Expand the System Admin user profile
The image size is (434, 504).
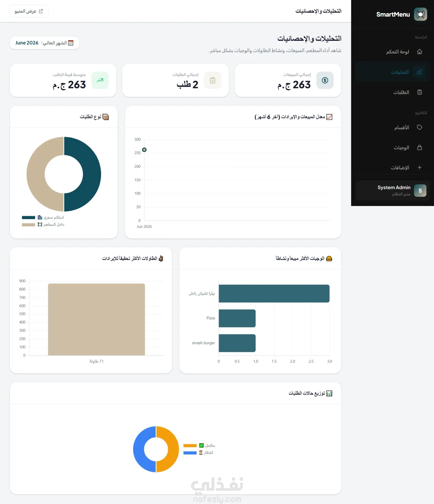[x=392, y=191]
